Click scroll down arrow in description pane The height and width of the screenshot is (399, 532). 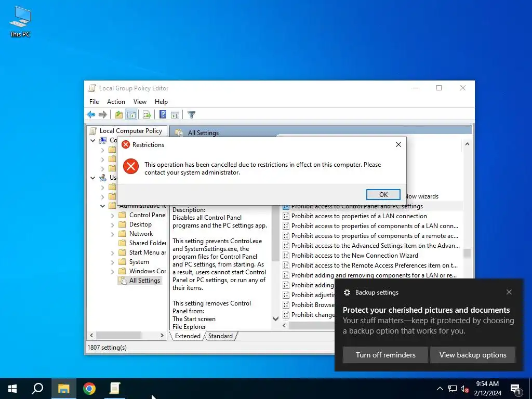[x=275, y=318]
